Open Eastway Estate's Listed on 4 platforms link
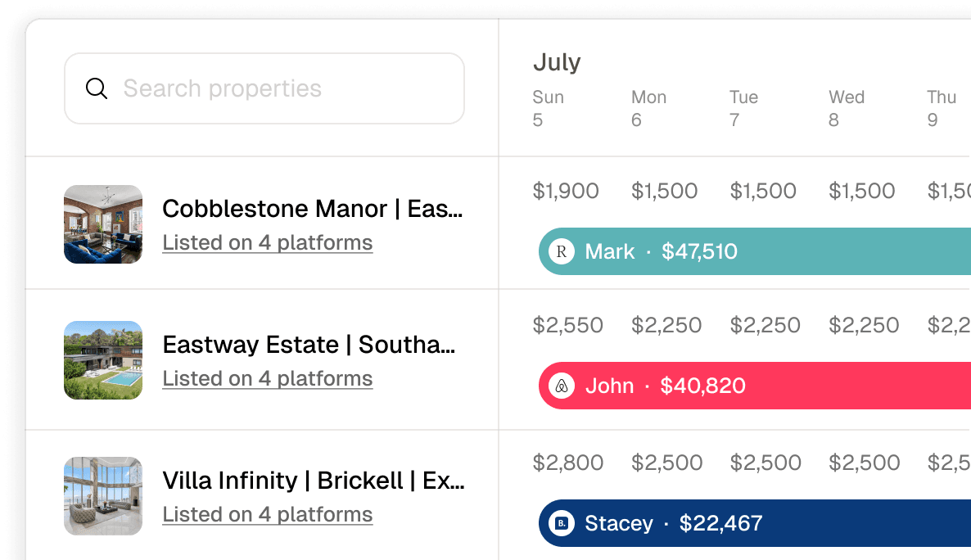This screenshot has height=560, width=971. point(268,378)
